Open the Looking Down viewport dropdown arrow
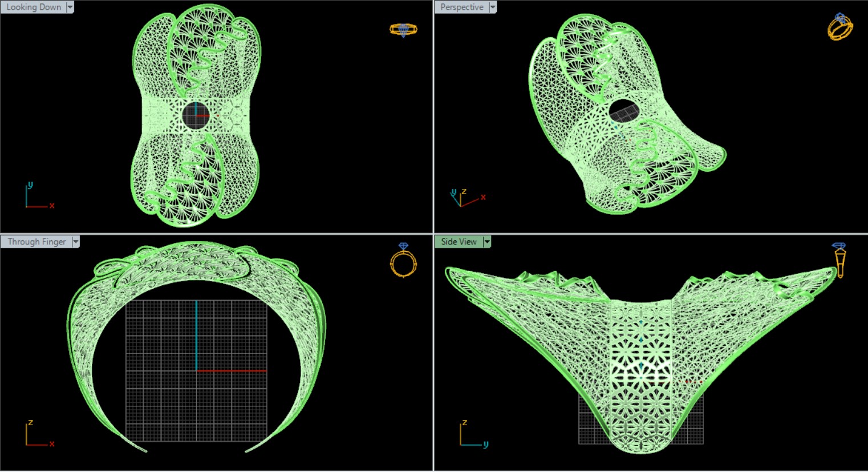 coord(70,7)
